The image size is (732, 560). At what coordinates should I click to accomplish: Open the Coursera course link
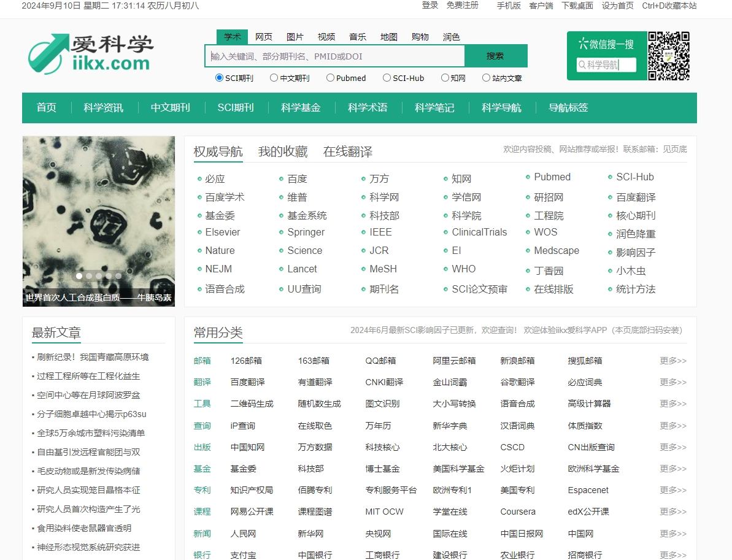click(518, 512)
